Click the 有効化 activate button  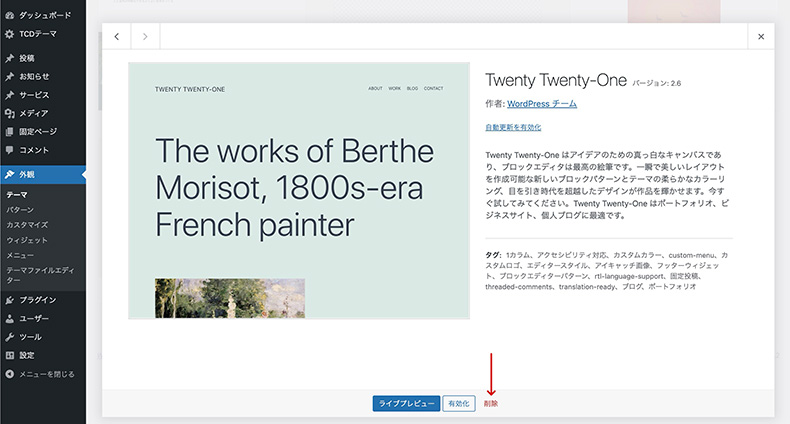point(459,403)
